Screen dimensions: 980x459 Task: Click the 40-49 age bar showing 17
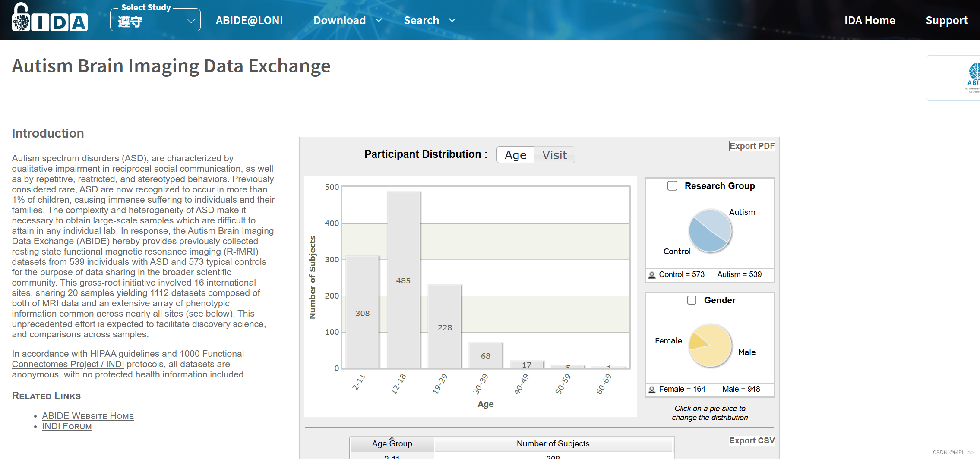click(527, 365)
